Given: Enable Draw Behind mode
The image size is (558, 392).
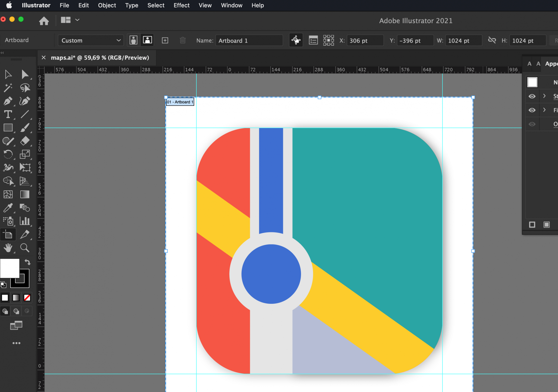Looking at the screenshot, I should 16,311.
